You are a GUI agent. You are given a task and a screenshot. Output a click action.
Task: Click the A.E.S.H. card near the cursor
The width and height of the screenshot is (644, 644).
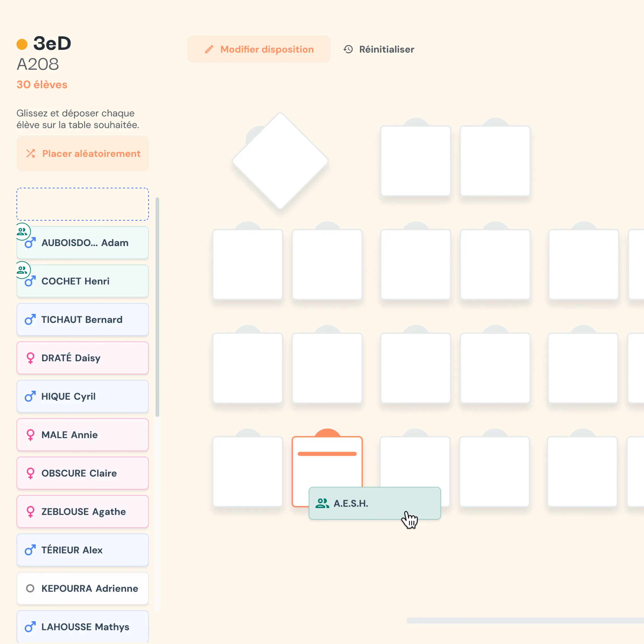(x=375, y=503)
